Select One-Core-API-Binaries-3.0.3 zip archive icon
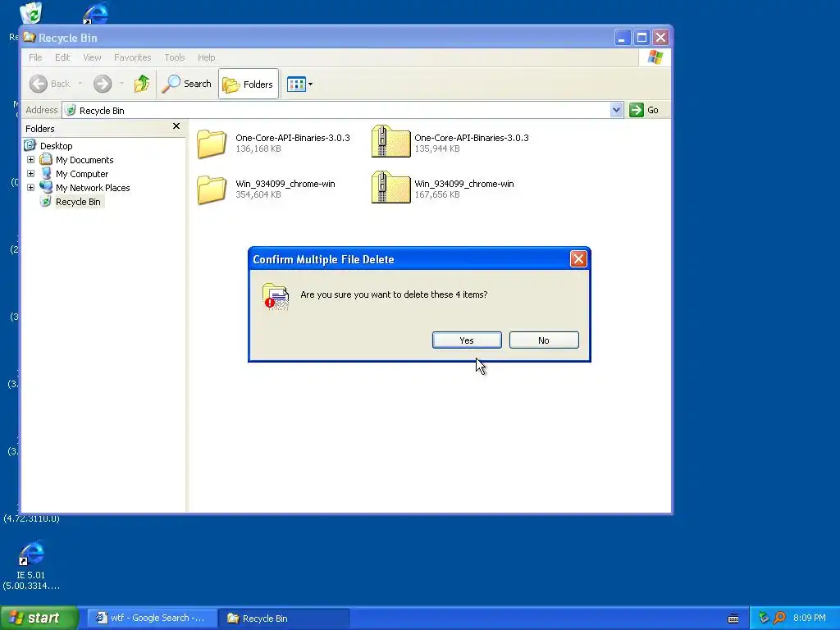This screenshot has width=840, height=630. [391, 141]
